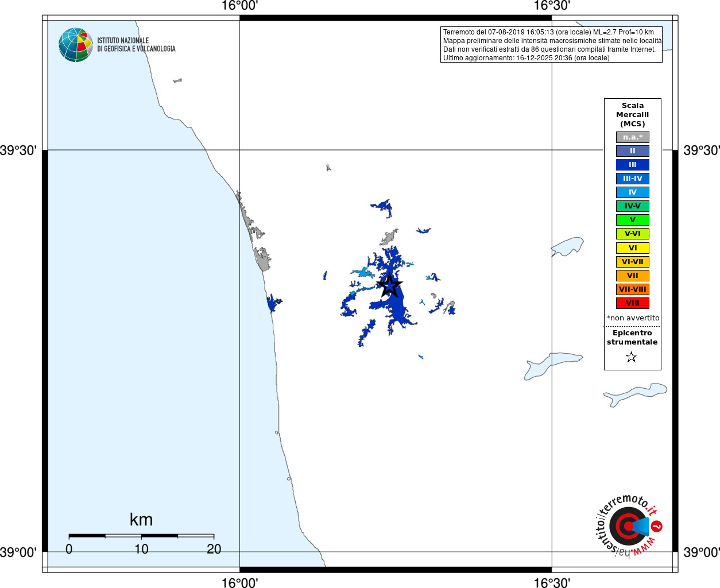Select the IV-V green legend swatch
The image size is (720, 588).
pos(633,206)
